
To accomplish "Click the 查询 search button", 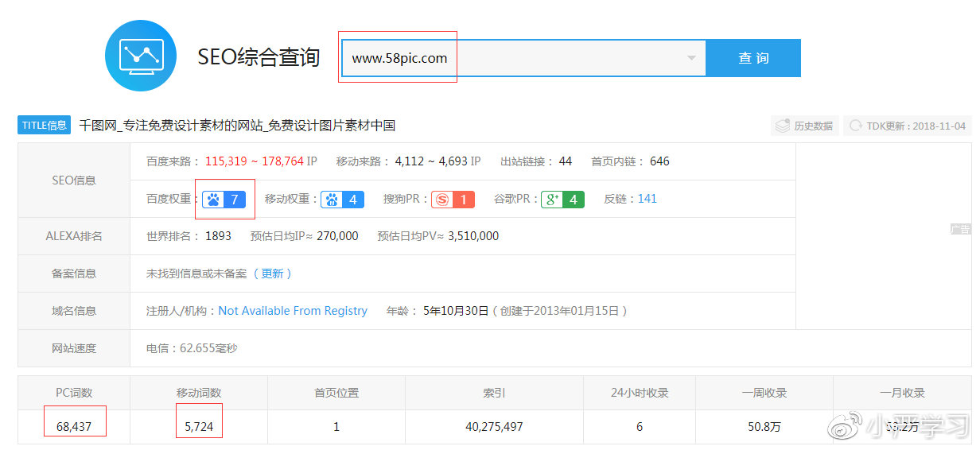I will (753, 58).
